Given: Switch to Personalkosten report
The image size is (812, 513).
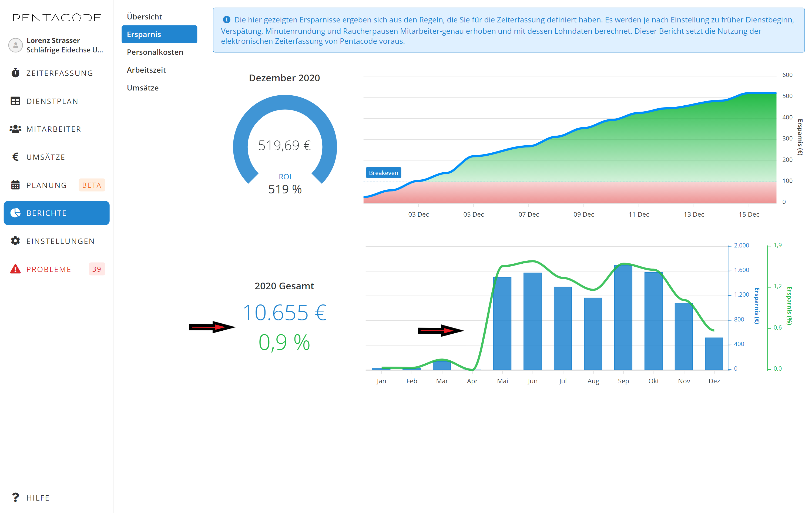Looking at the screenshot, I should point(155,52).
